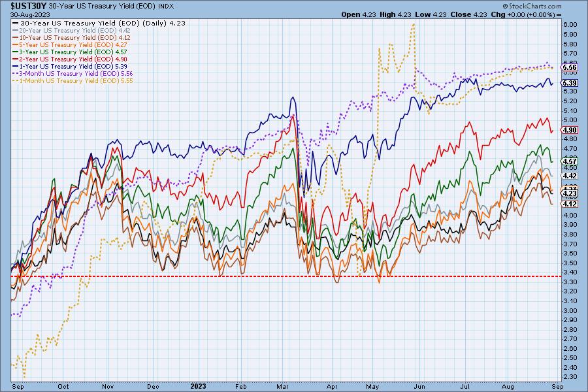Image resolution: width=588 pixels, height=392 pixels.
Task: Click the Aug x-axis month label
Action: 508,387
